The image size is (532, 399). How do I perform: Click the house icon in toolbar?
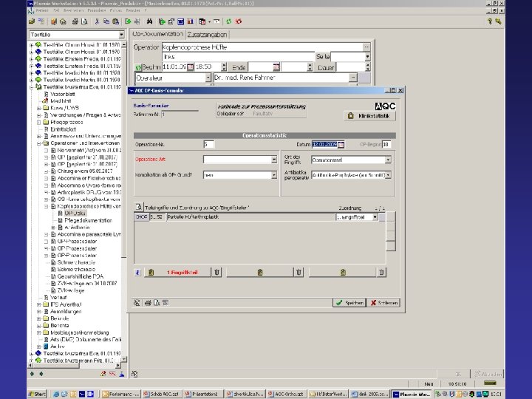click(x=63, y=21)
